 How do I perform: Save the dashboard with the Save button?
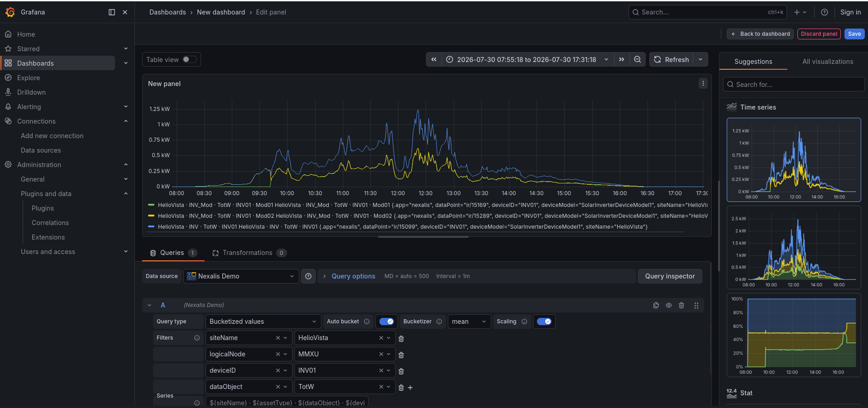pos(854,34)
